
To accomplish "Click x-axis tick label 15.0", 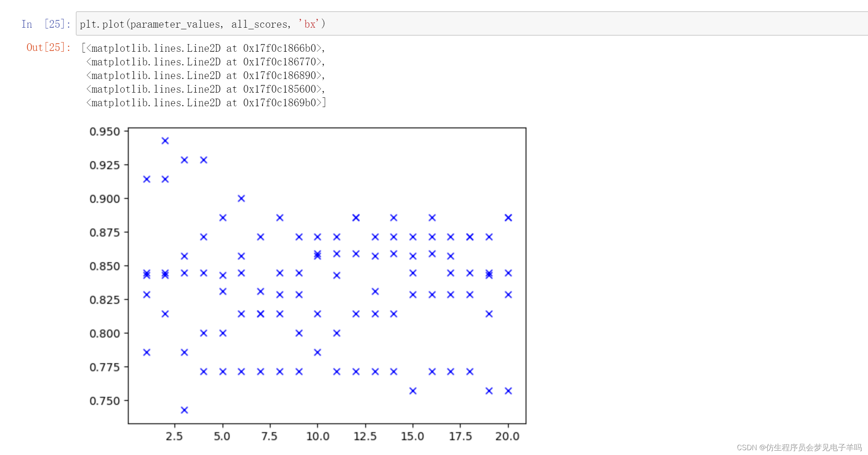I will pos(413,436).
